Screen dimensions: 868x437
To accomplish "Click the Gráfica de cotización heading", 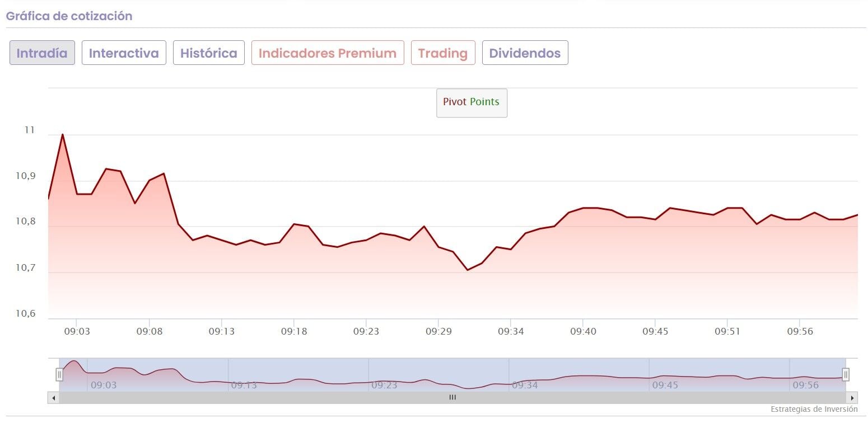I will pyautogui.click(x=69, y=16).
